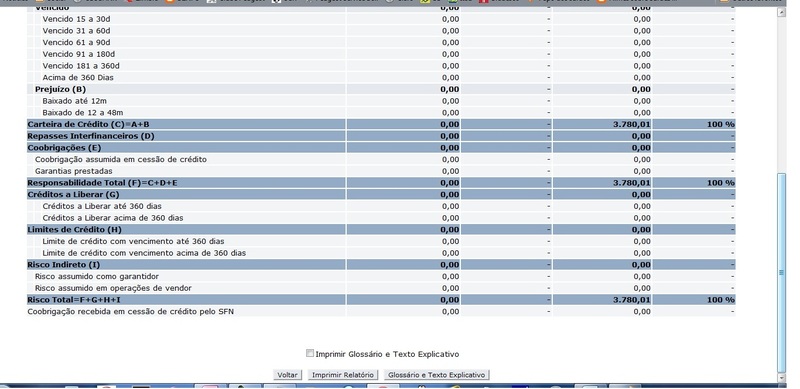Click the Risco Total=F+G+H+I heading

(74, 300)
